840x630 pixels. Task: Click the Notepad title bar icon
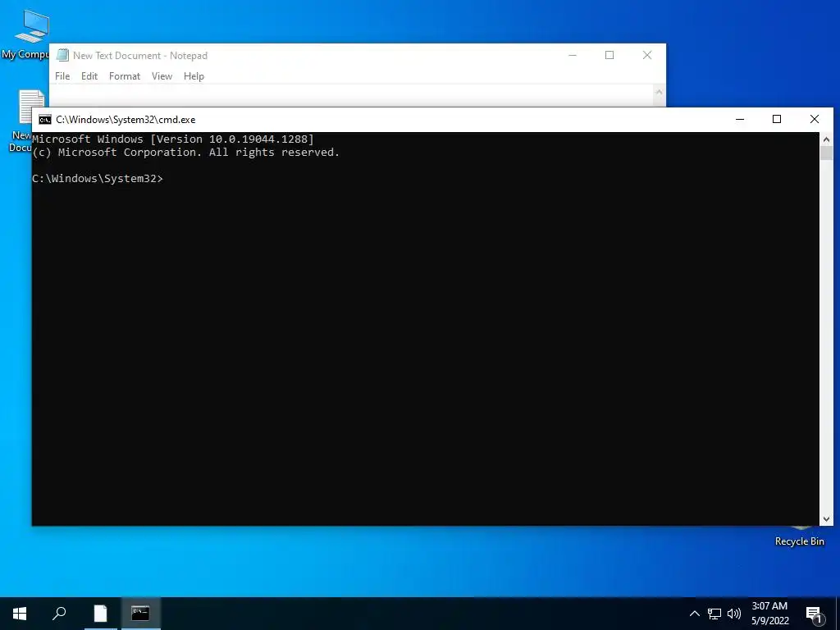pos(62,55)
